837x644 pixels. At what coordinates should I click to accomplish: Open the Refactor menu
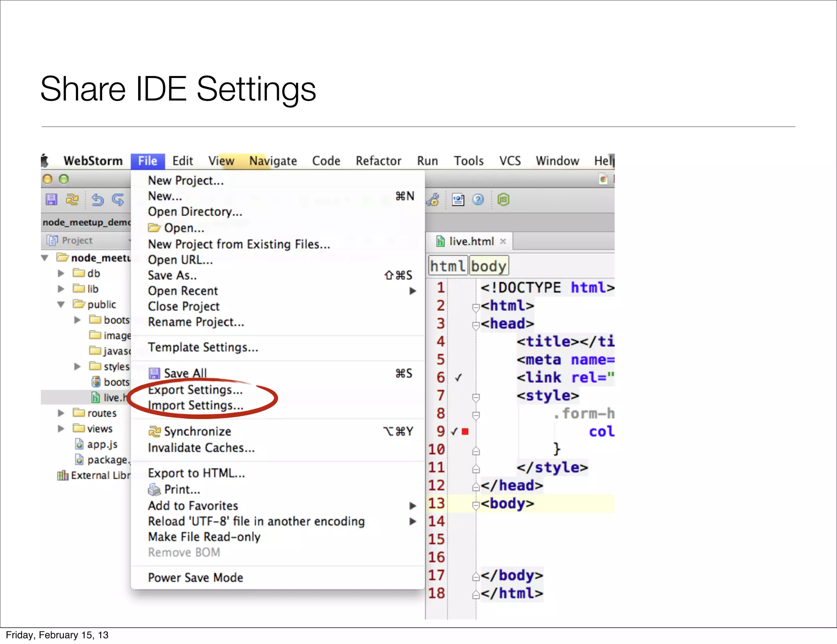378,161
